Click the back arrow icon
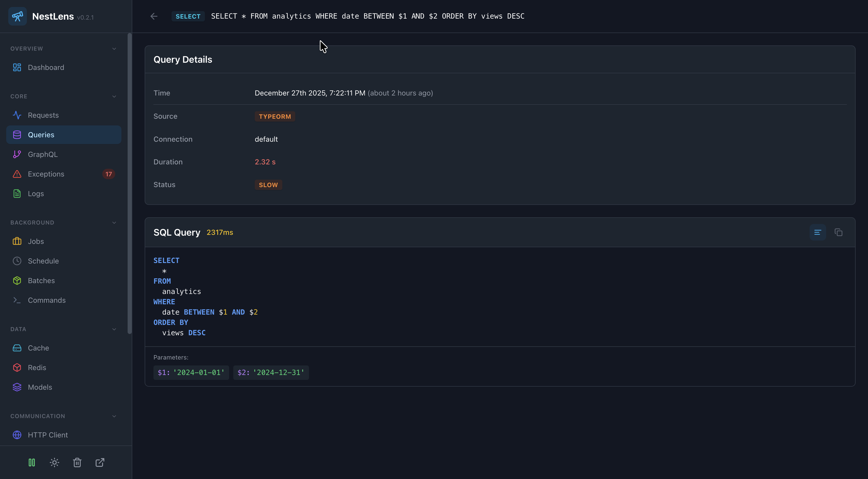868x479 pixels. pyautogui.click(x=154, y=16)
